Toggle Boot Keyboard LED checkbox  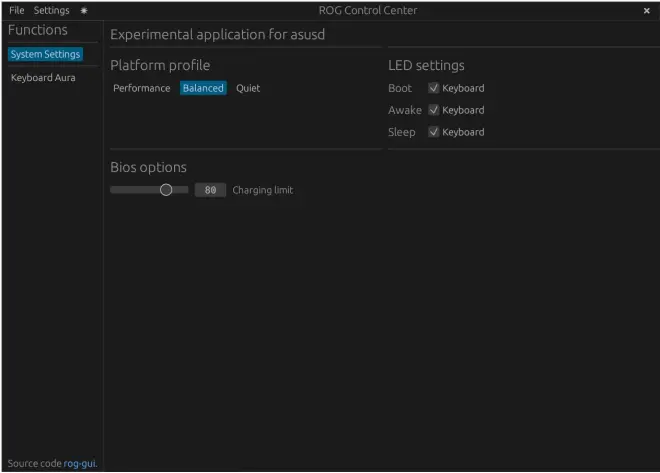coord(434,88)
